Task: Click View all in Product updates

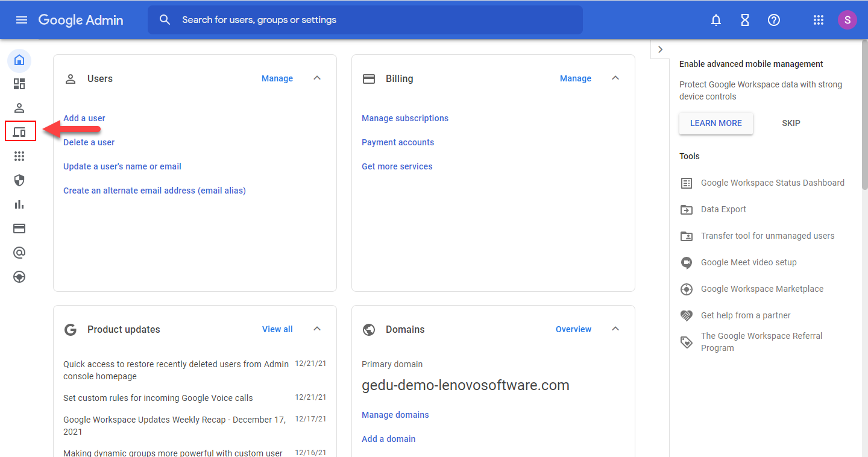Action: 277,329
